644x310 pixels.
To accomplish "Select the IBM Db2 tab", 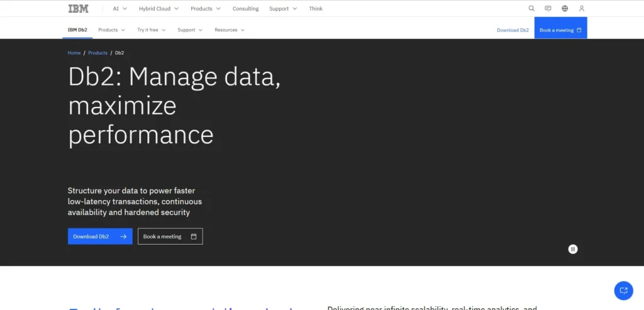I will point(77,30).
